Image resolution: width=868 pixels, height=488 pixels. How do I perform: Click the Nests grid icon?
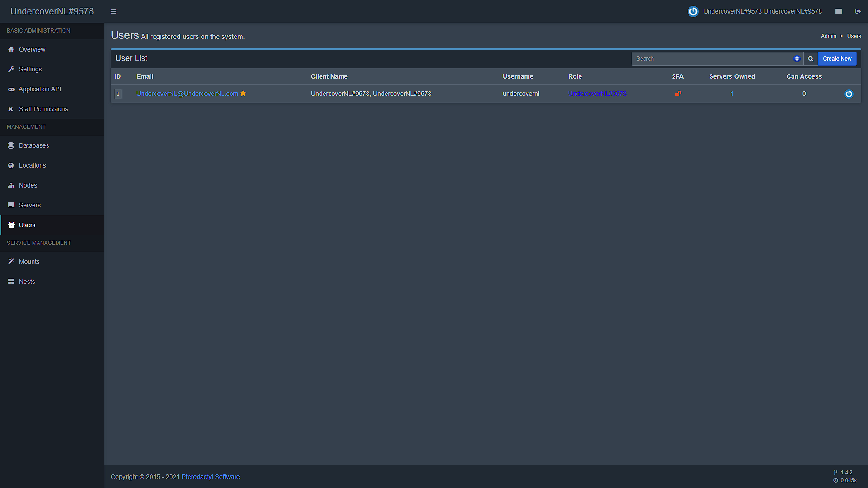(x=11, y=282)
